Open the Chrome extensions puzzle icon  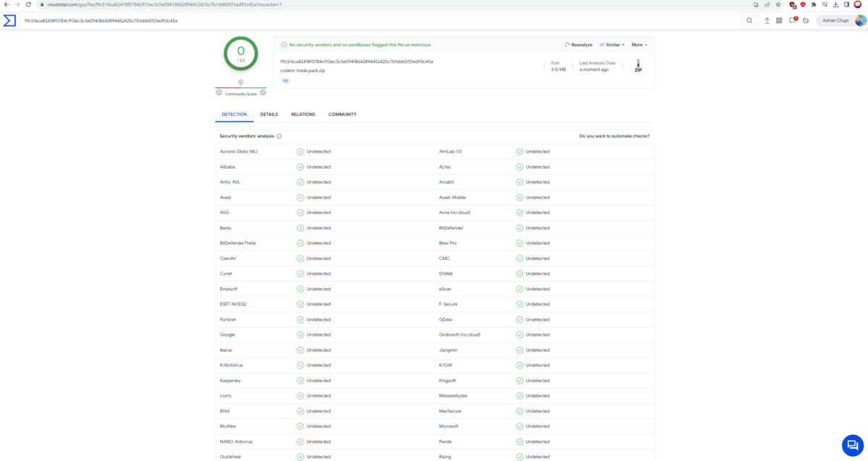click(814, 4)
